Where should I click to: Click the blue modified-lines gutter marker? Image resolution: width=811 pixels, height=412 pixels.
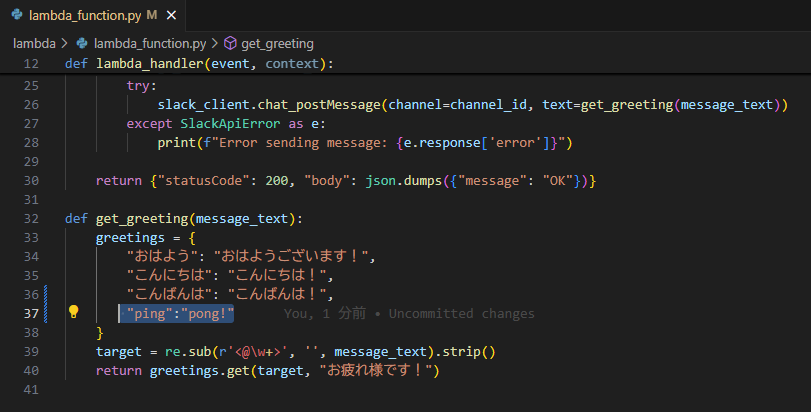(x=46, y=304)
